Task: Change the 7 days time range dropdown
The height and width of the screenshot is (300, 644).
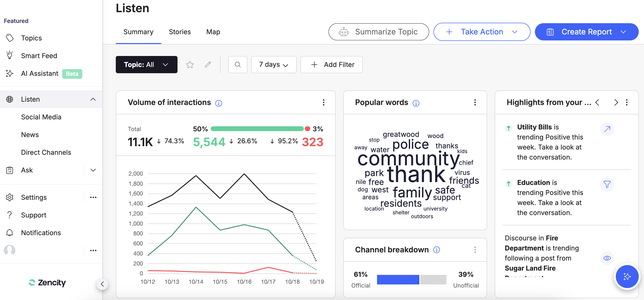Action: click(273, 65)
